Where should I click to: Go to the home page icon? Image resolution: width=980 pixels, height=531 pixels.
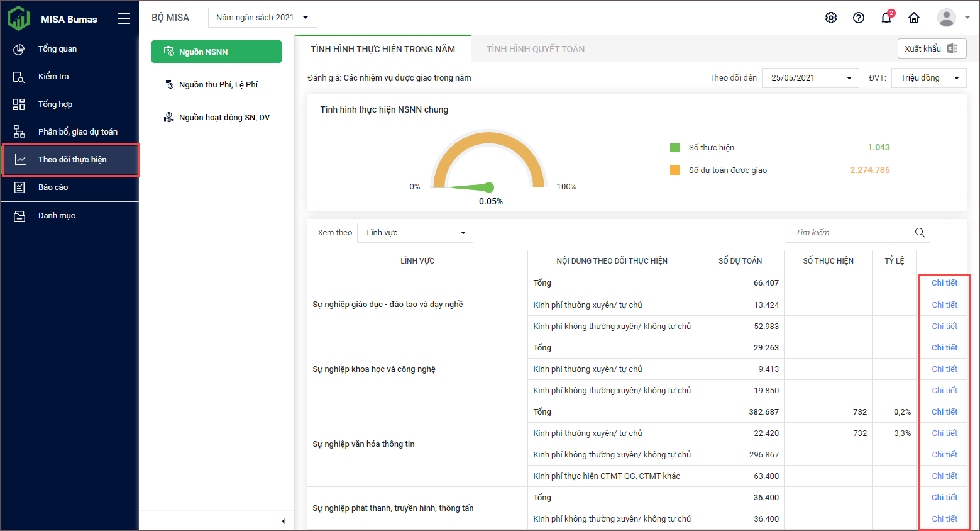point(914,18)
